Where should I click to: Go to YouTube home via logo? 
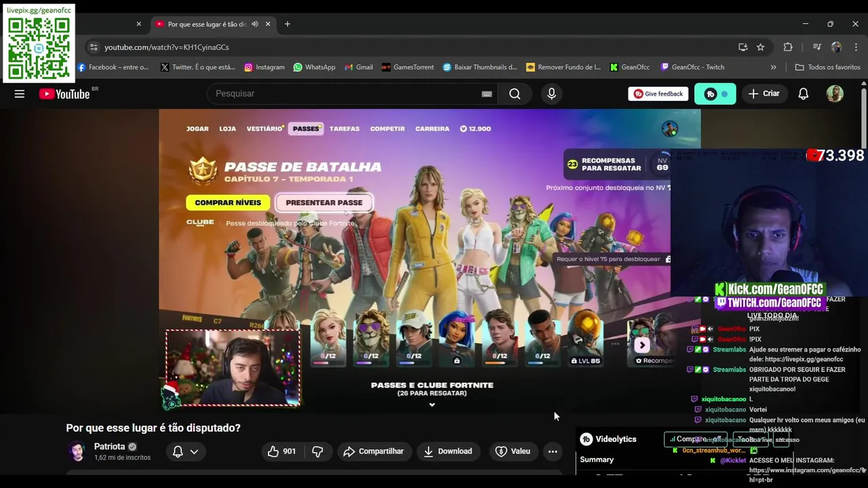tap(64, 94)
